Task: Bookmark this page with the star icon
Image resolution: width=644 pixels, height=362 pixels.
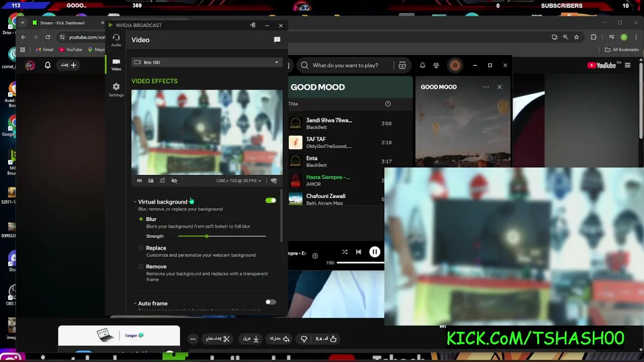Action: pos(577,37)
